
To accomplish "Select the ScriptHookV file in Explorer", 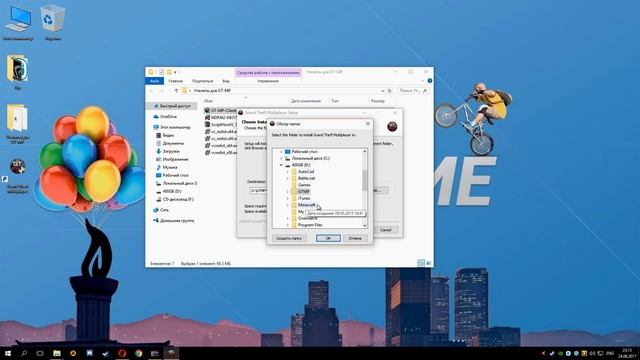I will point(220,124).
